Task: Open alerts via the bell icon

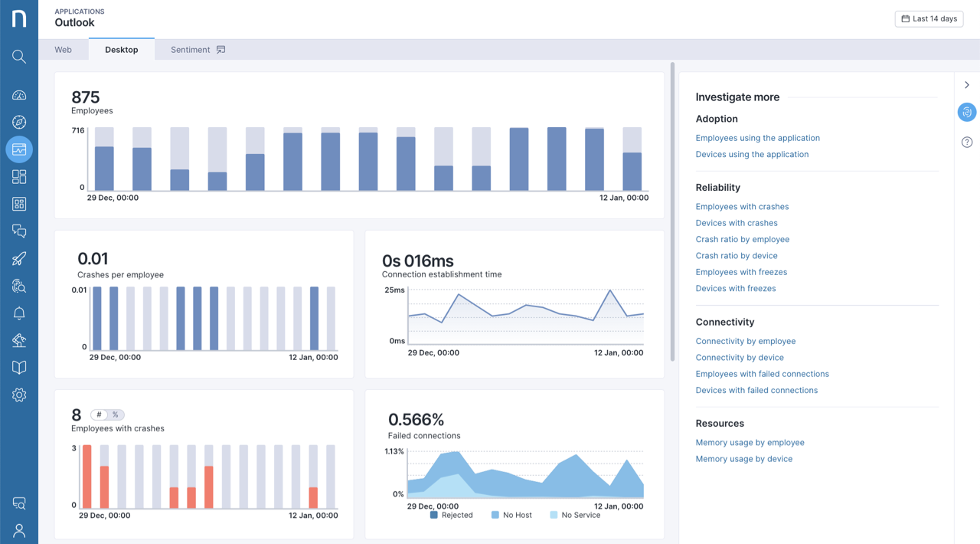Action: [19, 313]
